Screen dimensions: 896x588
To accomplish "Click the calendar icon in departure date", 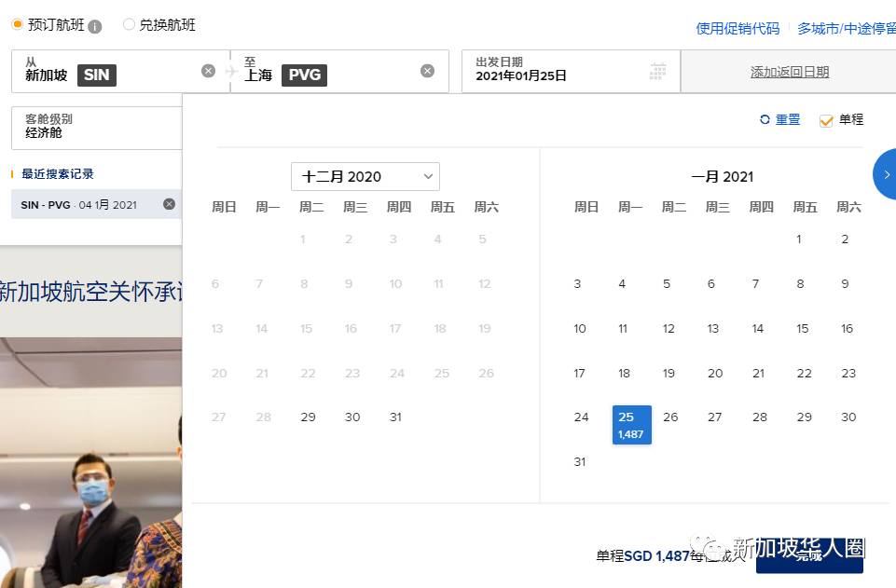I will (x=658, y=72).
